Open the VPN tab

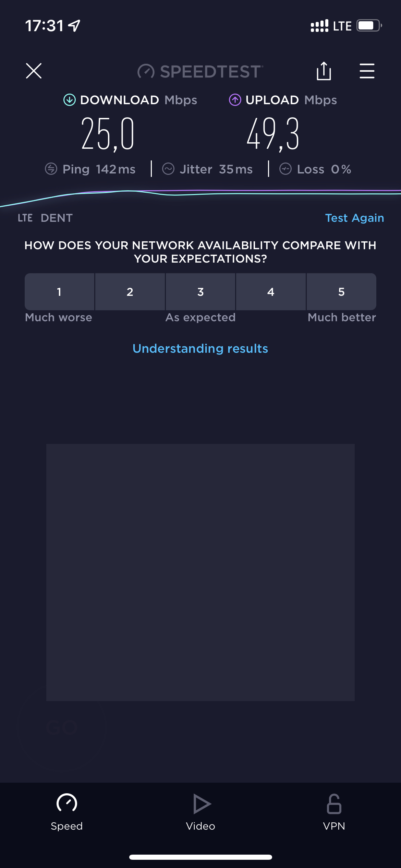(x=334, y=812)
